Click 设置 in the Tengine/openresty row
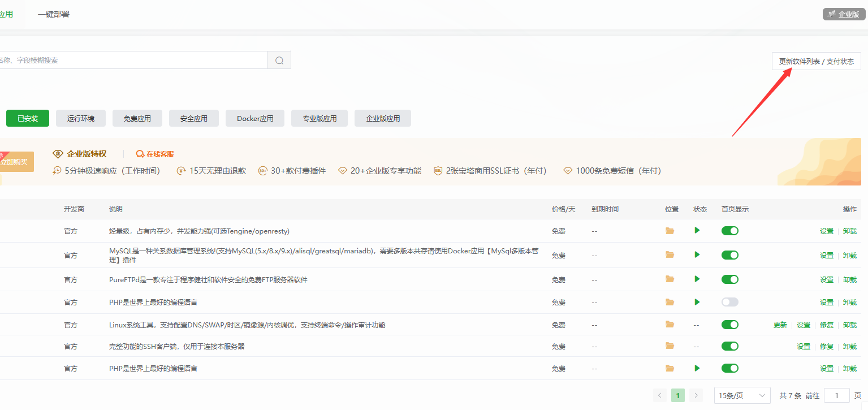868x410 pixels. (827, 231)
